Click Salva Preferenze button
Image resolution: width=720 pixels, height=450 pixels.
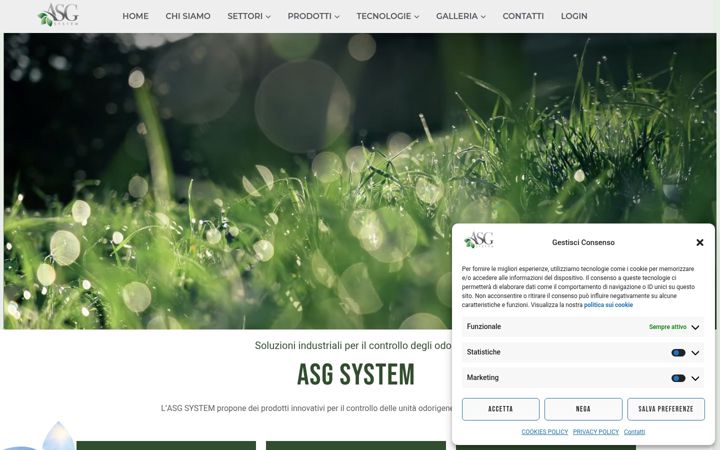[666, 409]
